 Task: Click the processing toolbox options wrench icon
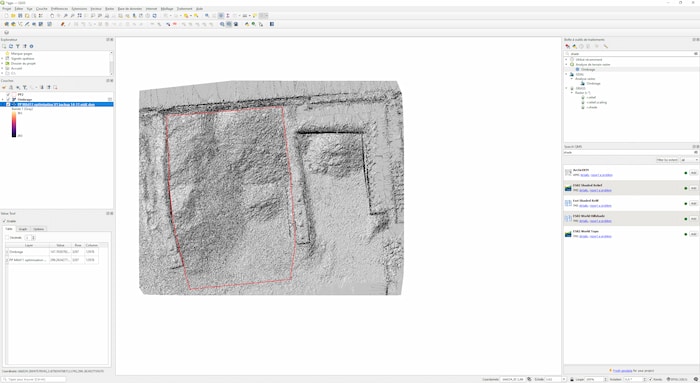(606, 46)
